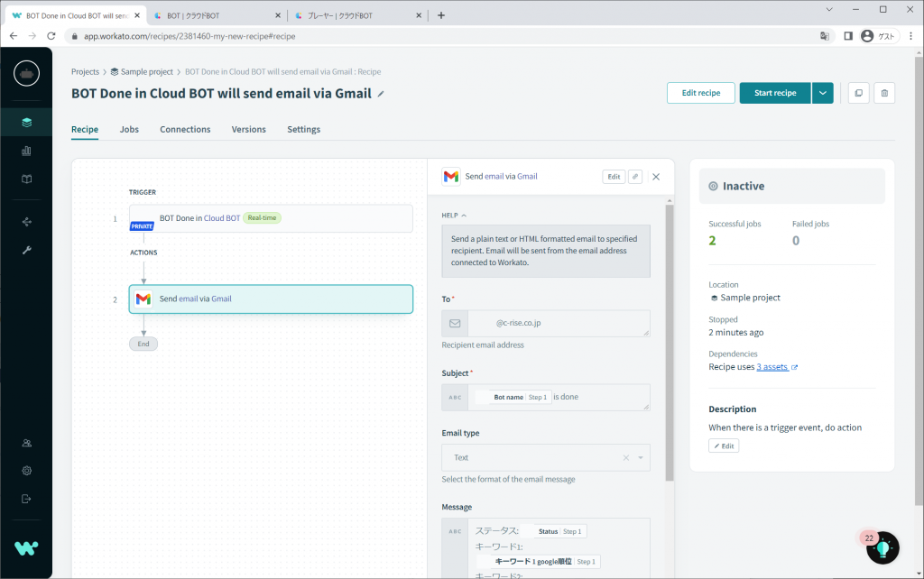Switch to the Jobs tab
The height and width of the screenshot is (579, 924).
(129, 130)
